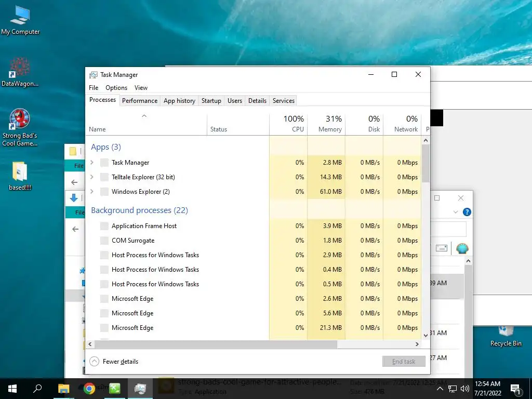532x399 pixels.
Task: Open taskbar Search magnifier
Action: (x=37, y=389)
